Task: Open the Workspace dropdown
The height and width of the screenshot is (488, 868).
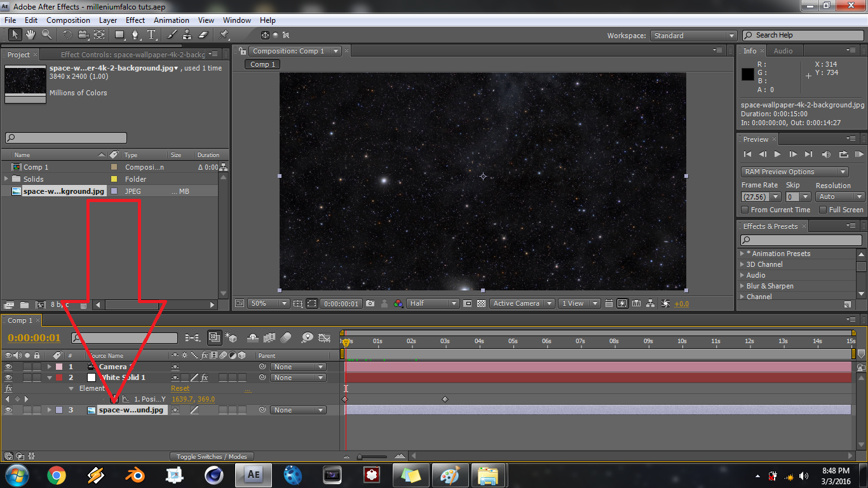Action: [694, 36]
